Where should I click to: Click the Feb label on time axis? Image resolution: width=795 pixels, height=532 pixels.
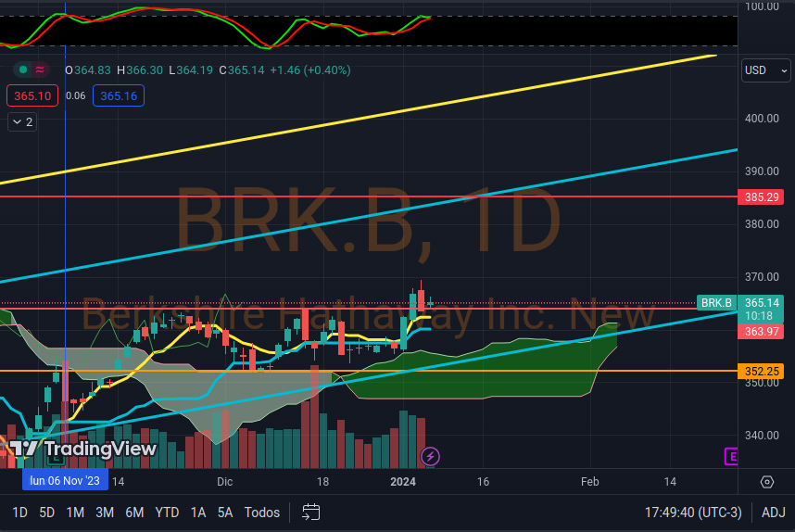click(x=590, y=482)
